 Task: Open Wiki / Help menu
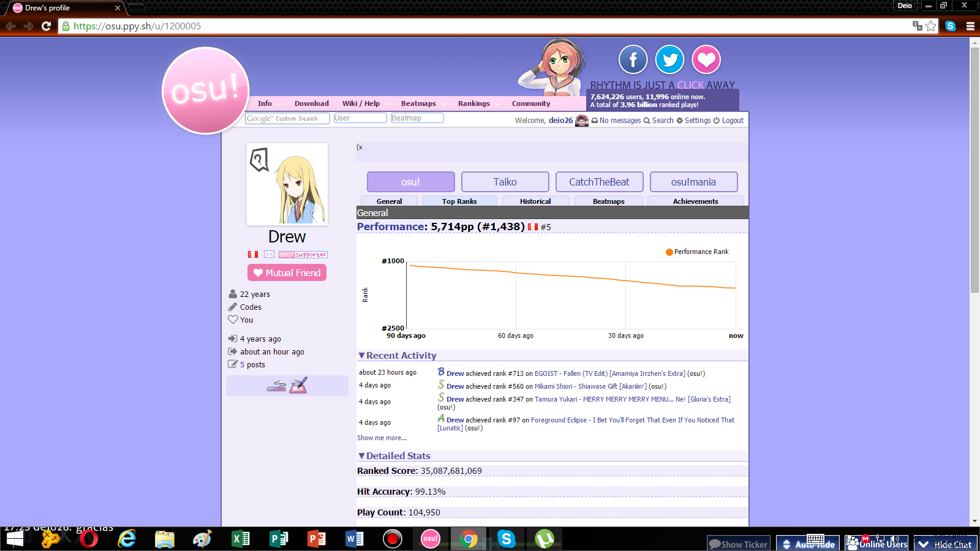tap(361, 103)
